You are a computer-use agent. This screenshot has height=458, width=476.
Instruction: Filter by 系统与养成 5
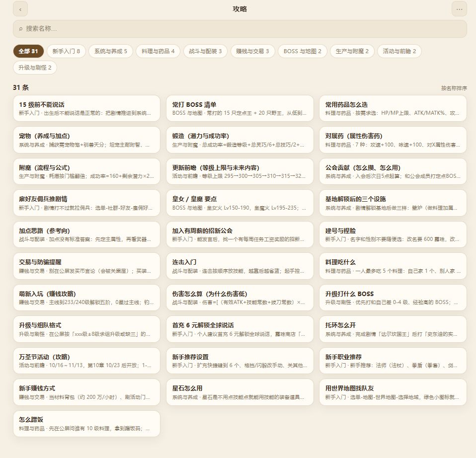[110, 51]
